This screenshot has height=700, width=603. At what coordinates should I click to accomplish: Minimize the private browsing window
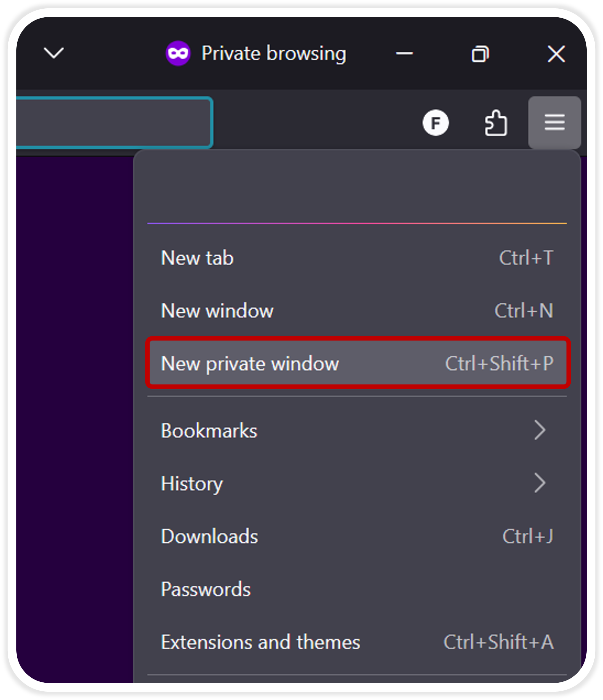404,54
